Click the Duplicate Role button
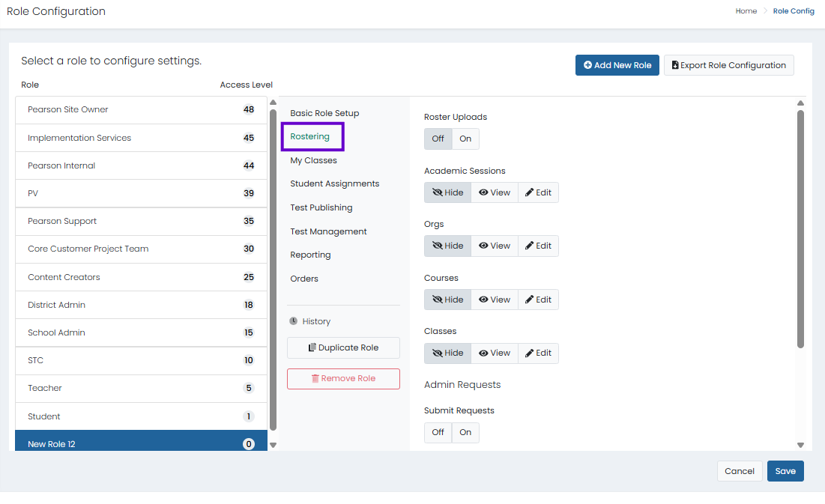825x504 pixels. click(x=344, y=347)
